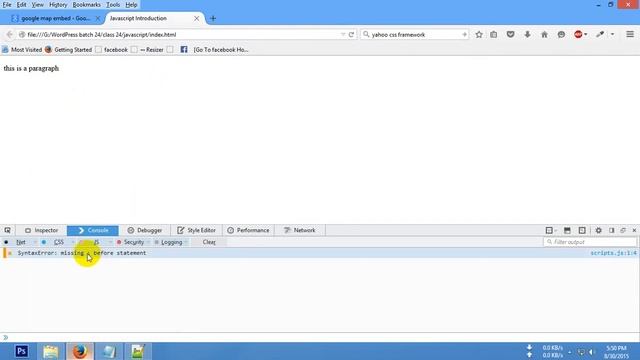Viewport: 640px width, 360px height.
Task: Open the Network tab
Action: click(300, 230)
